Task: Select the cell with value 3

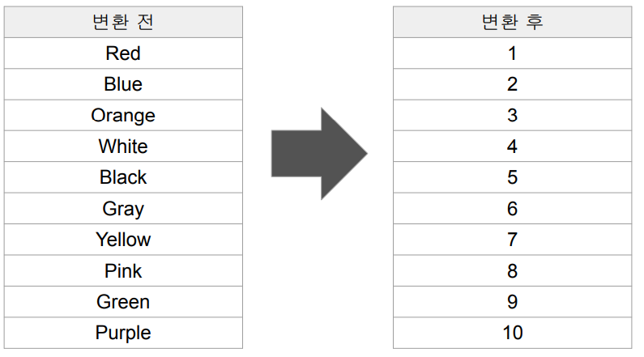Action: [x=512, y=115]
